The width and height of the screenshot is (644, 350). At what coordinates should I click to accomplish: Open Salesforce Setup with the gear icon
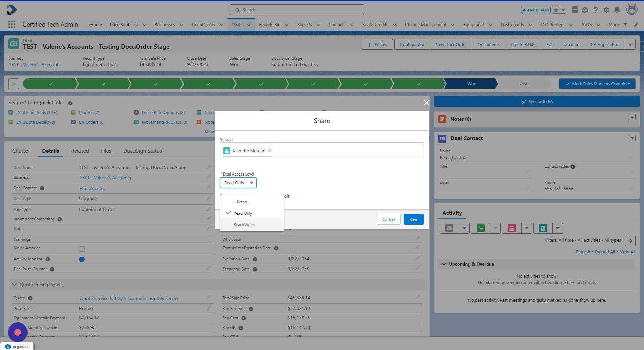[606, 10]
